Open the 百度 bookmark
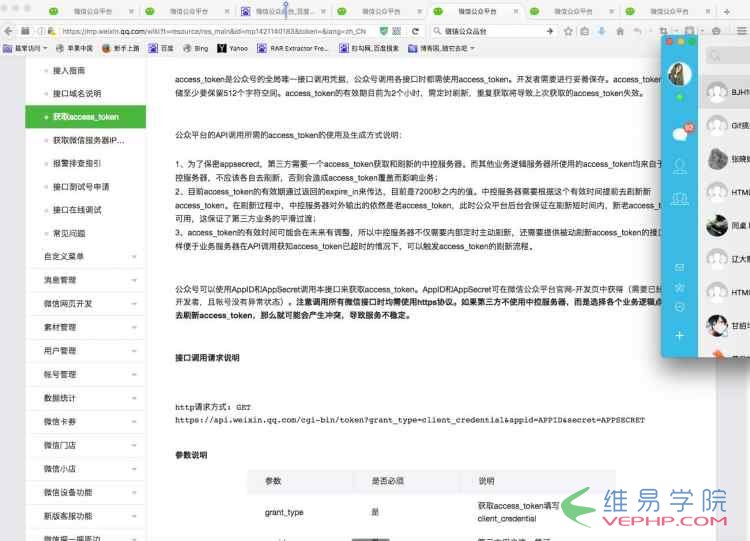 tap(161, 48)
